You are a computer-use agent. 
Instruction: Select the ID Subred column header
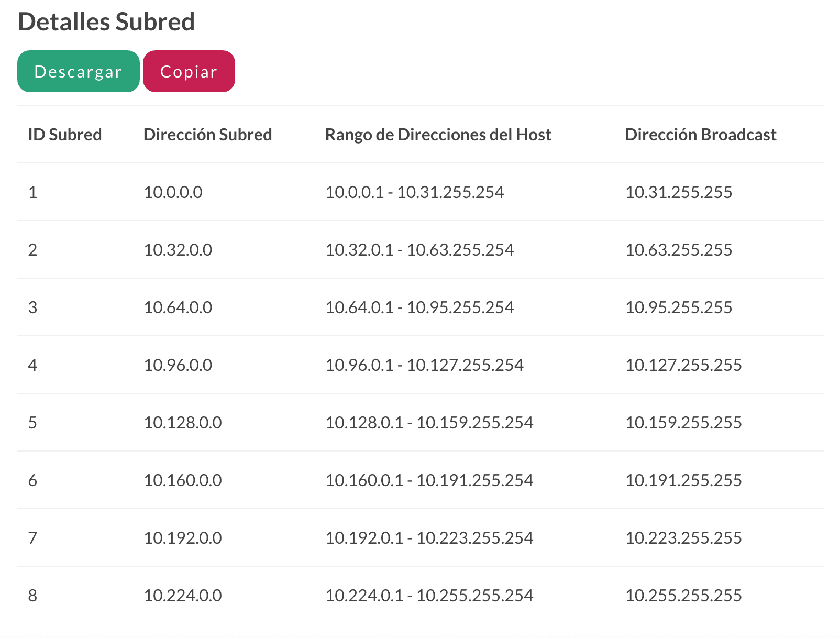click(65, 135)
